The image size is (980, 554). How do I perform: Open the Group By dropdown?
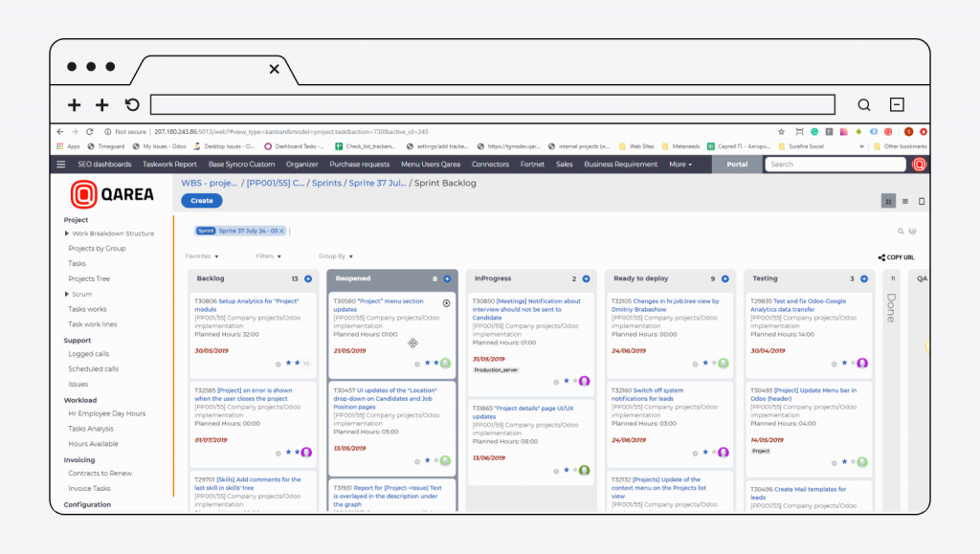(336, 256)
